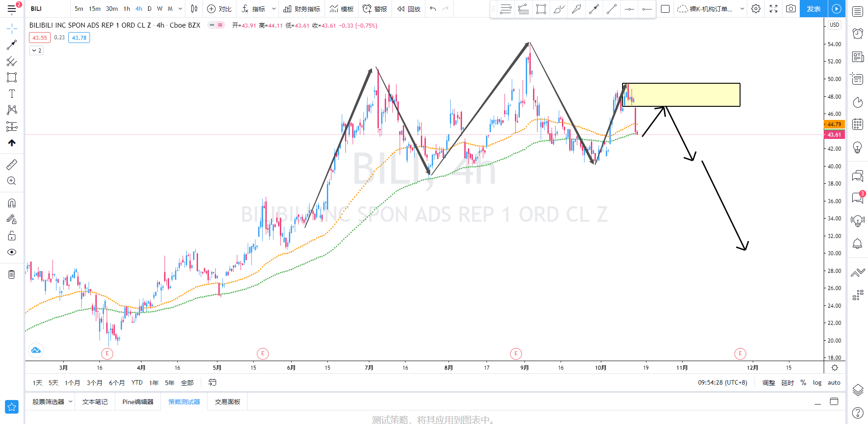Select the YTD date range
Viewport: 868px width, 424px height.
(137, 382)
